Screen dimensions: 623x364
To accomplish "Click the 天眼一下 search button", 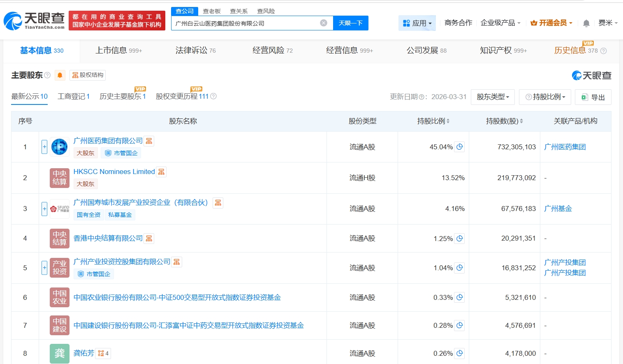I will click(x=351, y=23).
